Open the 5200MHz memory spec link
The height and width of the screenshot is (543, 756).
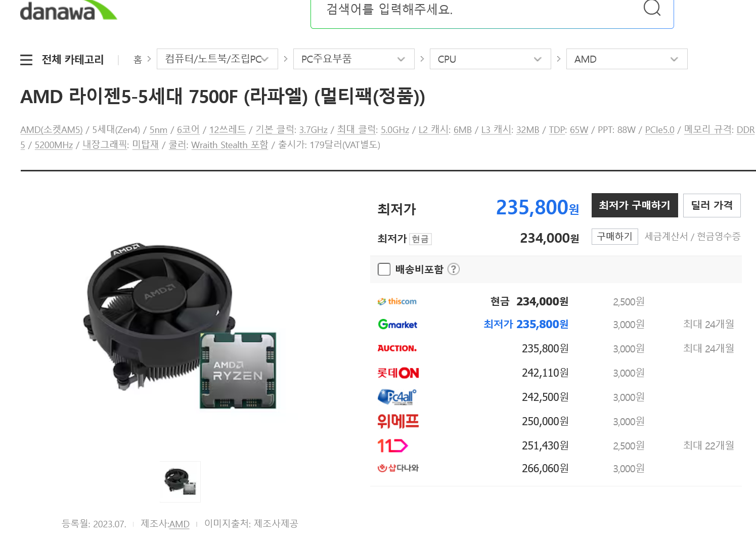(x=54, y=145)
